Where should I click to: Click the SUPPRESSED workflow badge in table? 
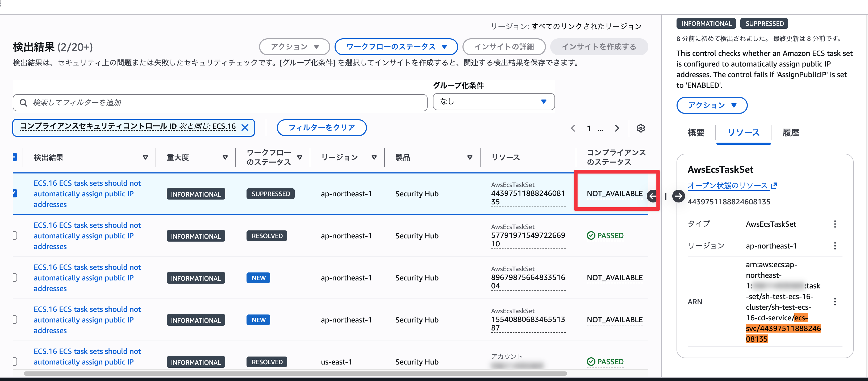[x=270, y=194]
